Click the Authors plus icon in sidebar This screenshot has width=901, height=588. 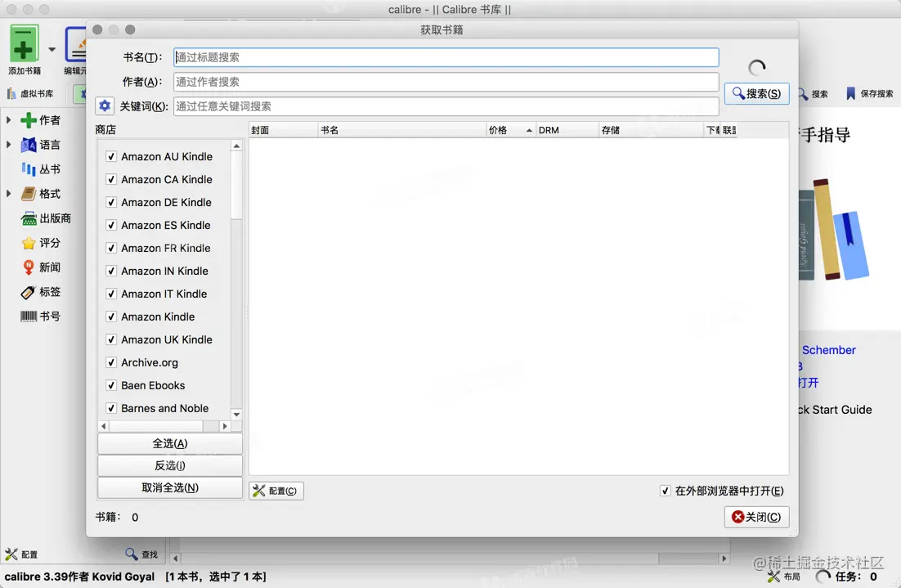[28, 120]
